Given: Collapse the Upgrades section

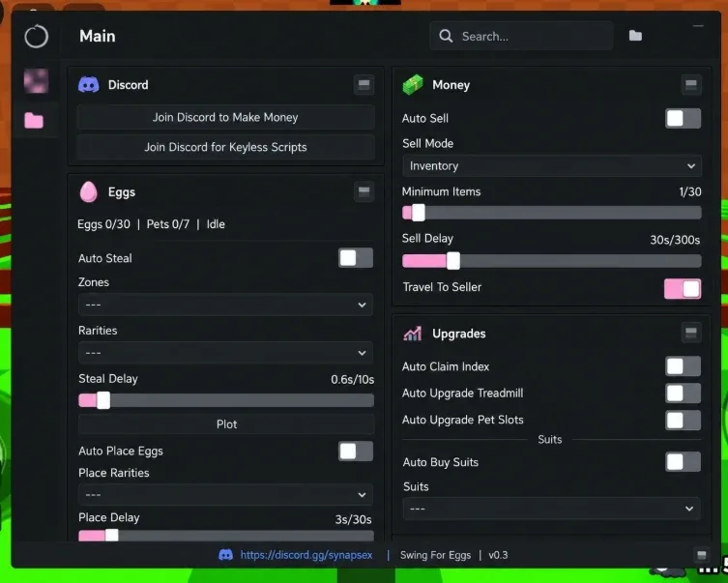Looking at the screenshot, I should [x=691, y=333].
